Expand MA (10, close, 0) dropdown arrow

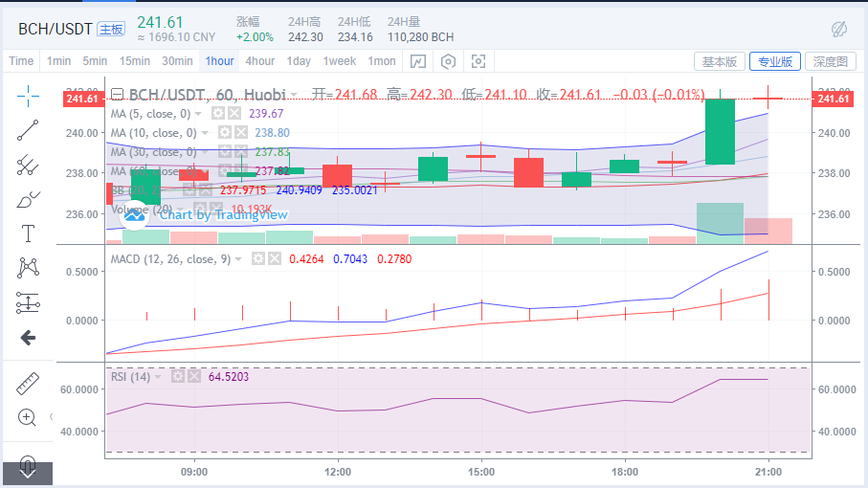click(x=205, y=133)
